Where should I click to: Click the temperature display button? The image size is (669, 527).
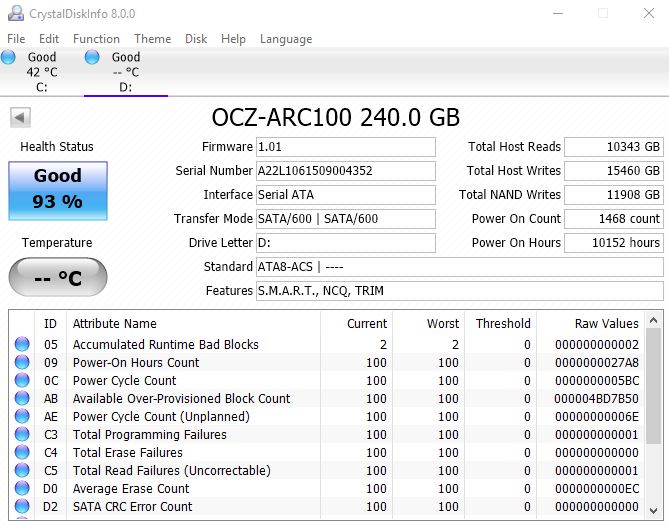[x=58, y=277]
